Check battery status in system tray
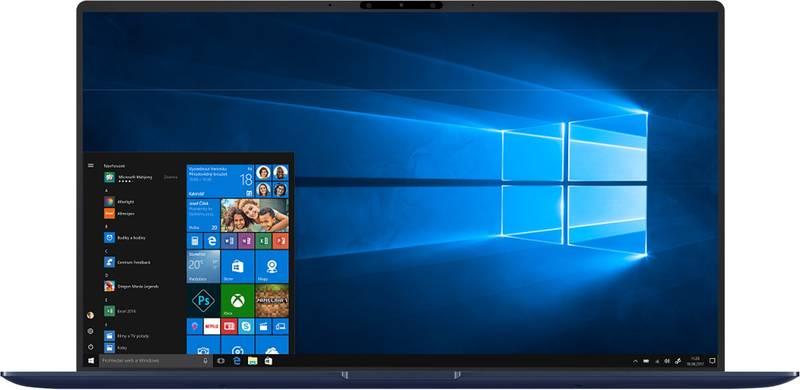This screenshot has height=390, width=800. (646, 361)
